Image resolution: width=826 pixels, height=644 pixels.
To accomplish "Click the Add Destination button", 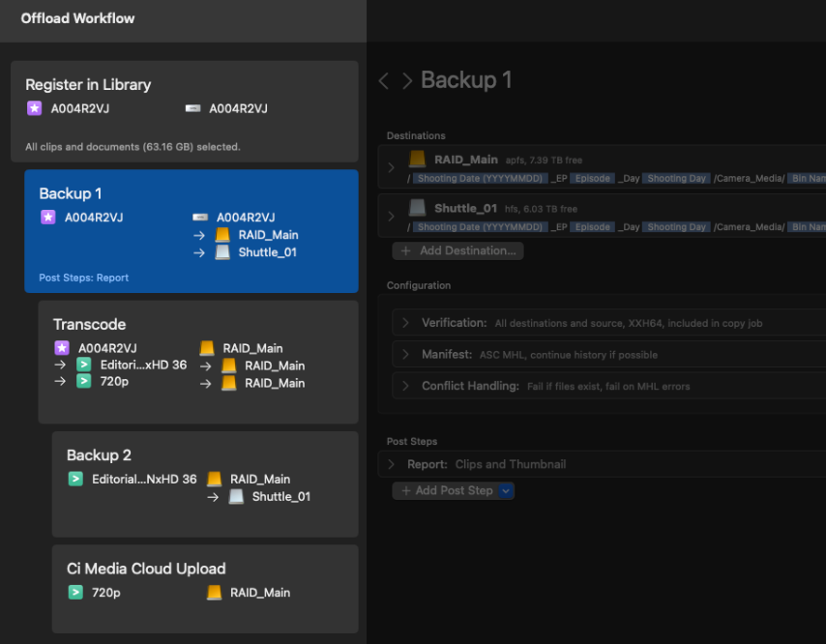I will click(x=458, y=250).
